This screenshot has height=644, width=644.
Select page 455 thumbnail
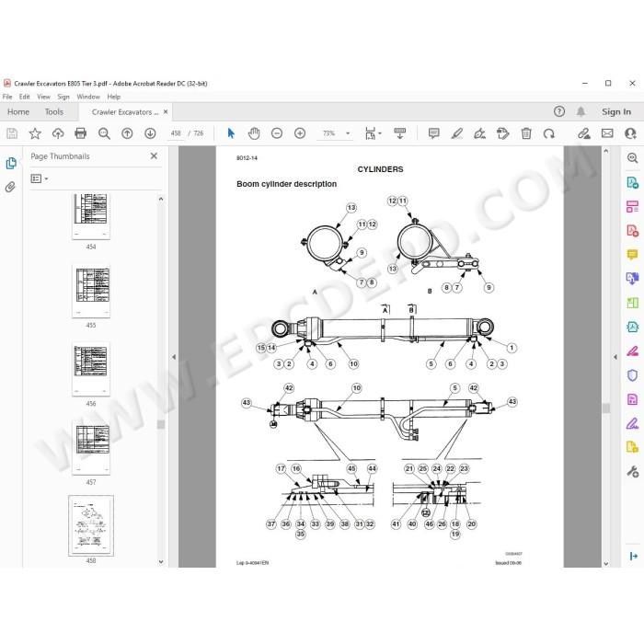[x=91, y=291]
